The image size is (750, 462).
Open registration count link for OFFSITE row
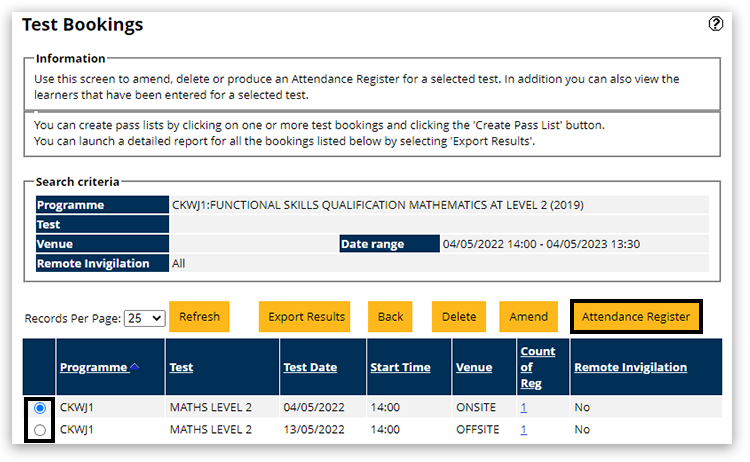pos(524,430)
